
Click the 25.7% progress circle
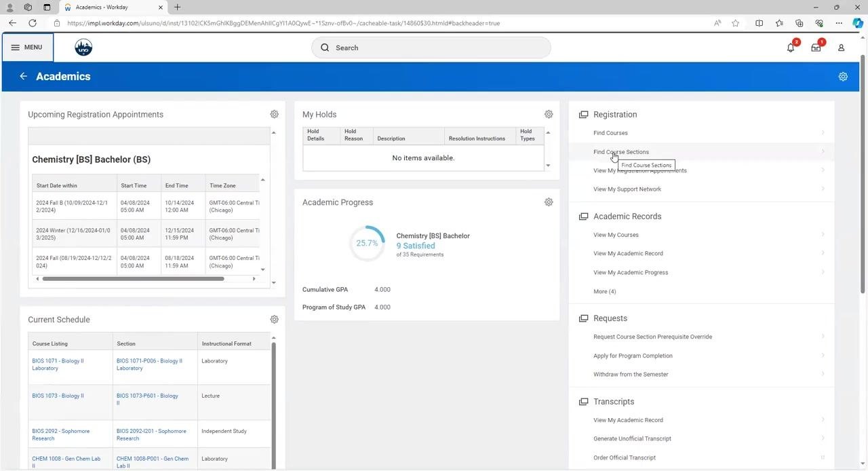(x=367, y=243)
